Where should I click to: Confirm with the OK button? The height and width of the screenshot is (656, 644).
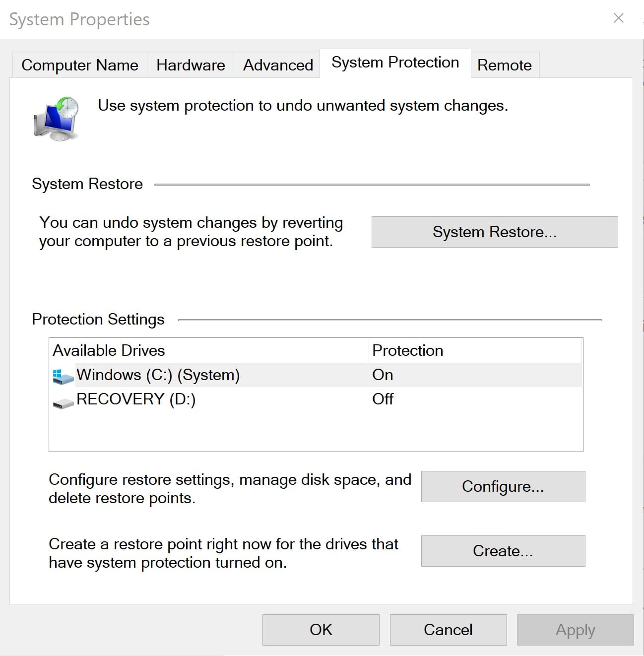pyautogui.click(x=321, y=630)
